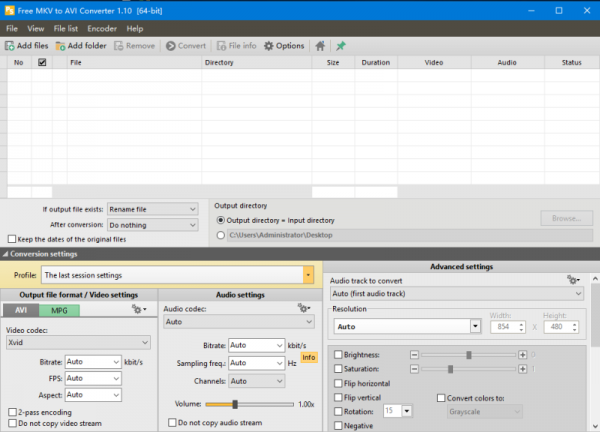Click the app icon in title bar
Image resolution: width=600 pixels, height=432 pixels.
click(9, 10)
